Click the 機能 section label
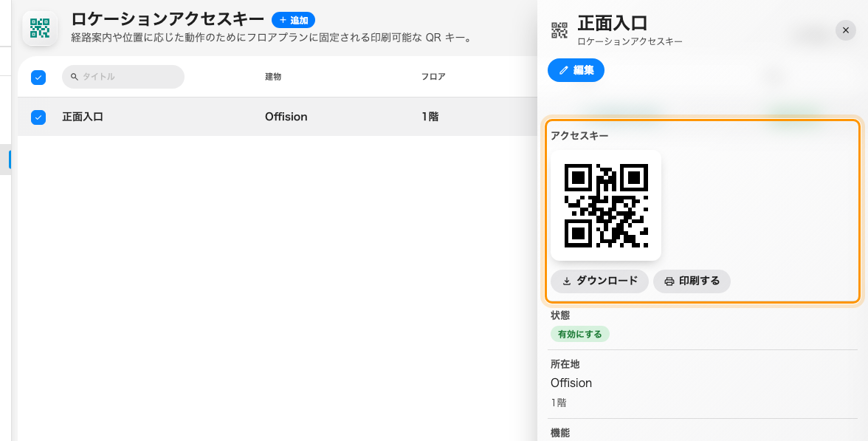Screen dimensions: 868x441 [560, 433]
